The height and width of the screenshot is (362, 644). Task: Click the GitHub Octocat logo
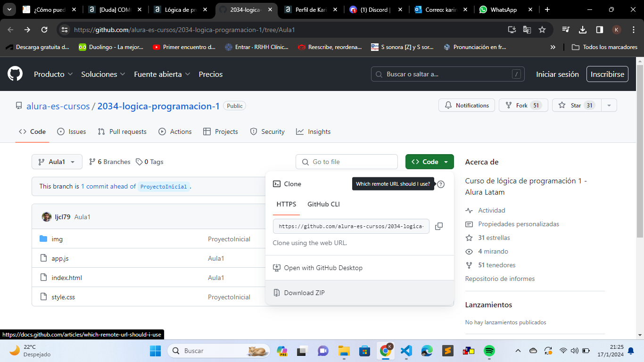[x=15, y=74]
